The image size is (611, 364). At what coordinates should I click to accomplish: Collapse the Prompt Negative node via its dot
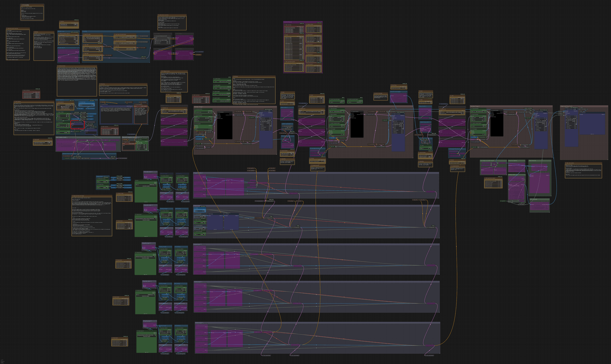click(x=135, y=104)
